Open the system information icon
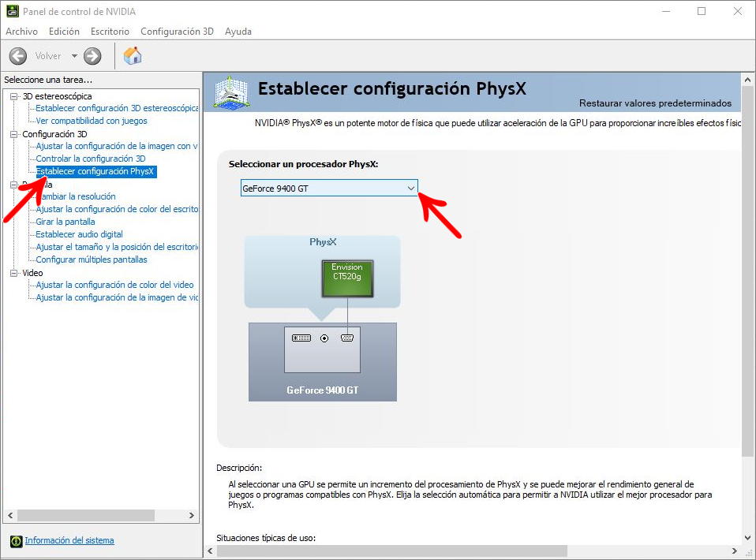 coord(17,541)
